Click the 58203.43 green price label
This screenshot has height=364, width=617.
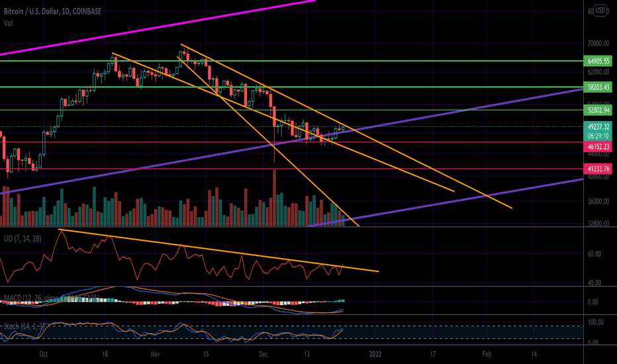pos(598,87)
